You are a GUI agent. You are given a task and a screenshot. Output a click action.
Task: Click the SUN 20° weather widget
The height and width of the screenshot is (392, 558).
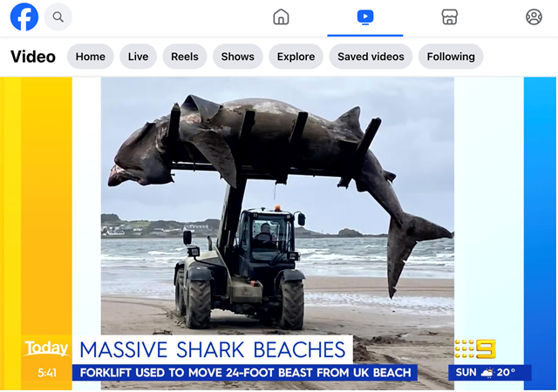(x=490, y=373)
